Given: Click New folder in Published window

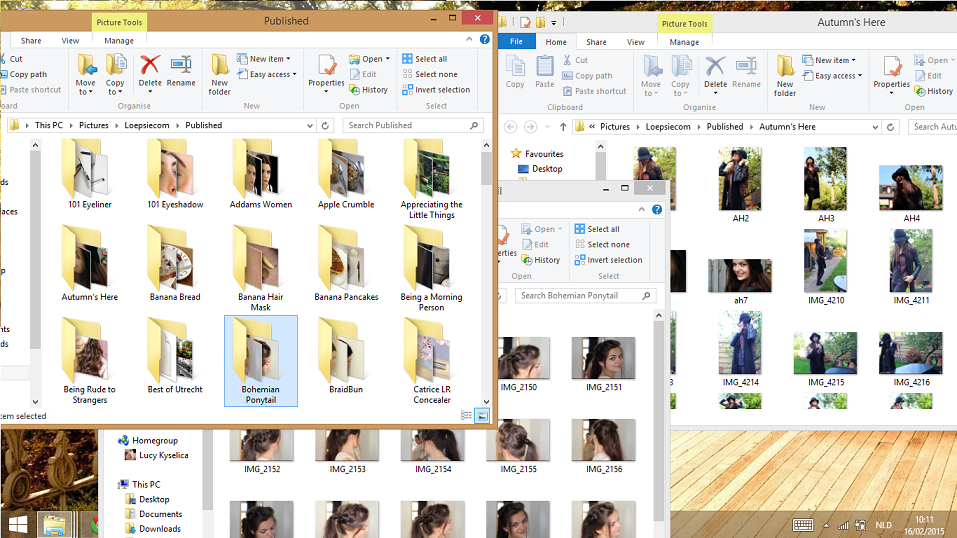Looking at the screenshot, I should click(220, 75).
